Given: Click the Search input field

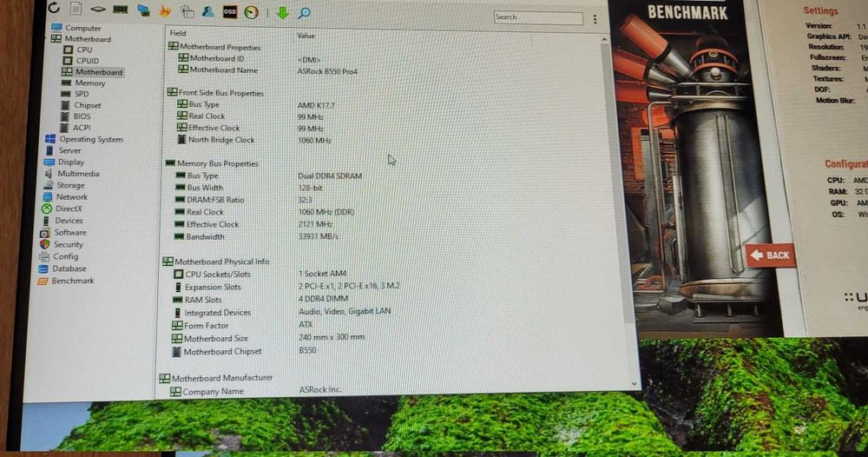Looking at the screenshot, I should click(538, 17).
